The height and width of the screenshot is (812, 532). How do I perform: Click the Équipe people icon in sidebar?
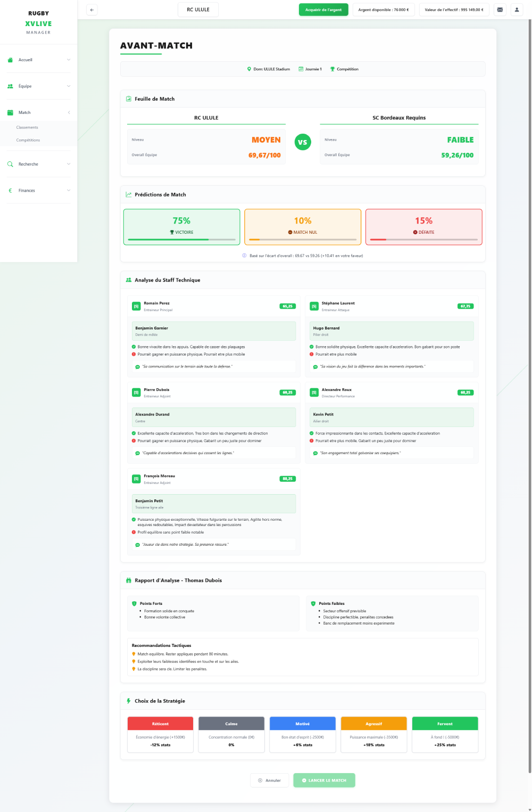coord(10,86)
